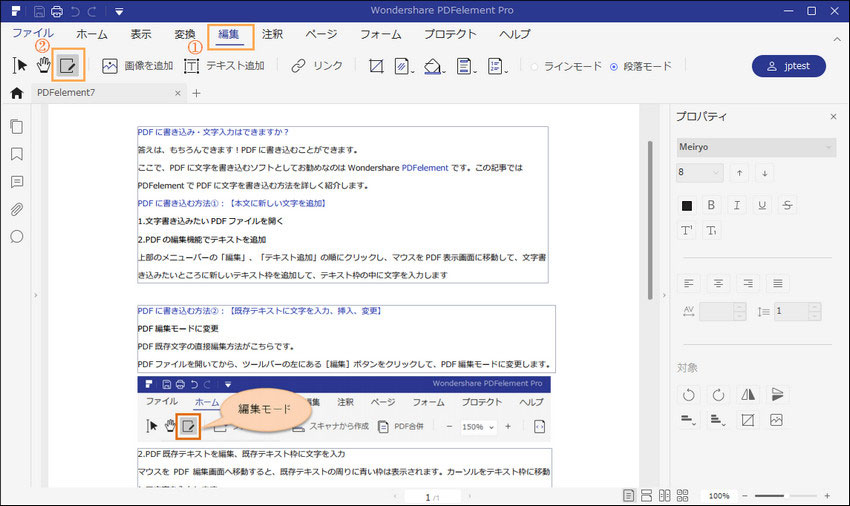Open search side panel
The height and width of the screenshot is (506, 850).
(17, 237)
